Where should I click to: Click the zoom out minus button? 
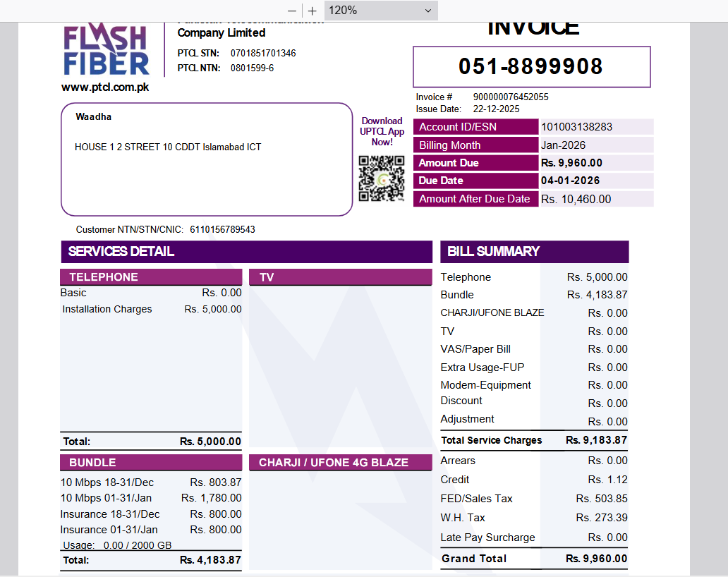(292, 11)
